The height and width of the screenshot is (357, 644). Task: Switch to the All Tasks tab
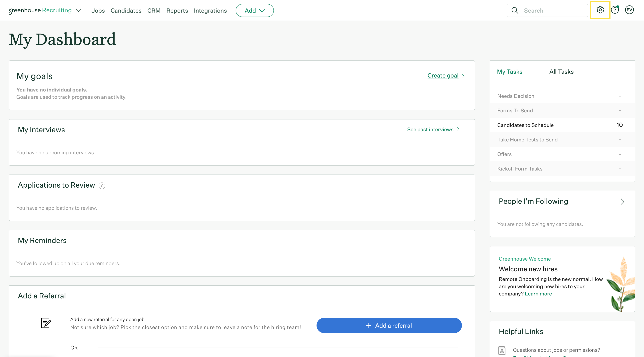point(561,71)
